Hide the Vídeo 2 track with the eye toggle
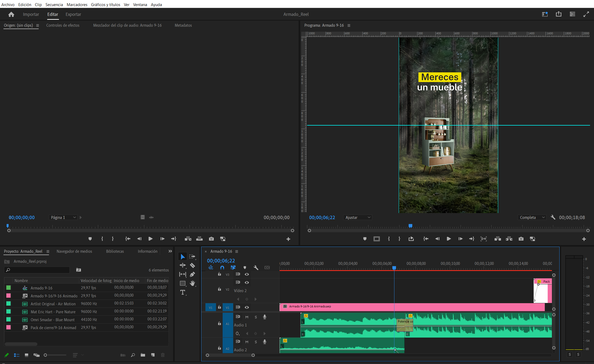Image resolution: width=594 pixels, height=364 pixels. point(247,282)
